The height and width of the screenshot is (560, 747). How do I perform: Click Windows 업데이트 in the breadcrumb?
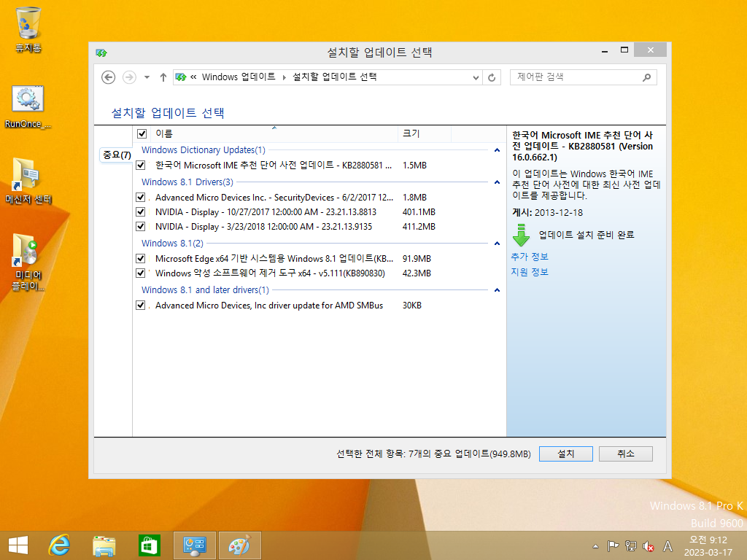(239, 77)
